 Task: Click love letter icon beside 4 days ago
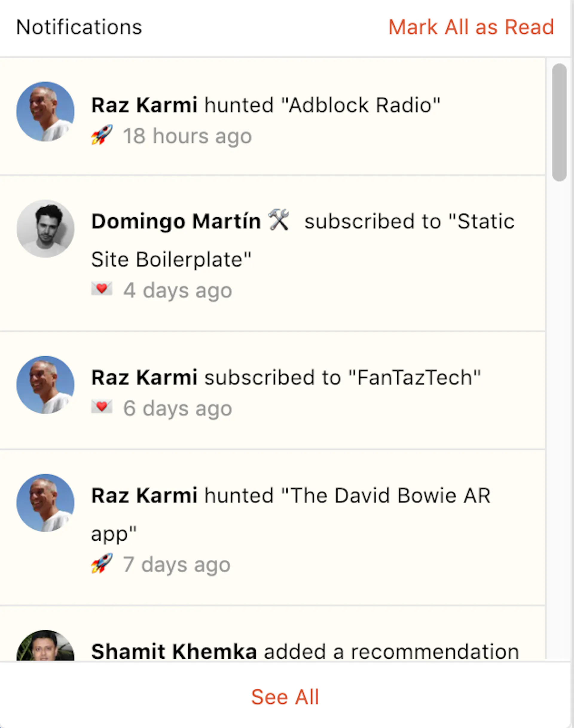(101, 289)
